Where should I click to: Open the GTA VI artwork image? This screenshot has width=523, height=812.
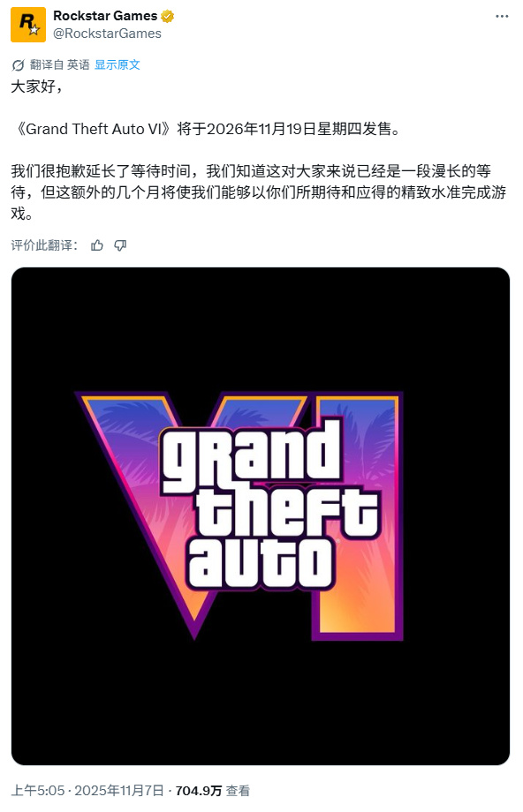pos(261,515)
